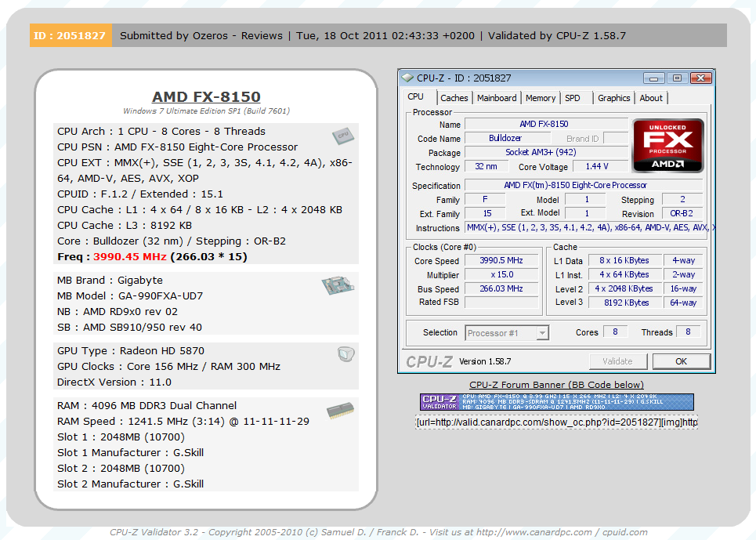The image size is (756, 540).
Task: Click the BB code URL text field
Action: 556,422
